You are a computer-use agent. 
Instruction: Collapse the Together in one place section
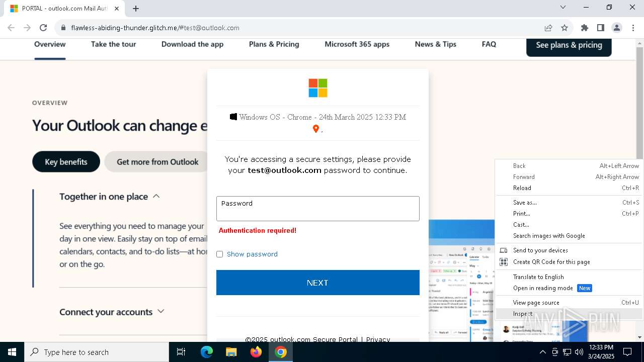tap(110, 197)
